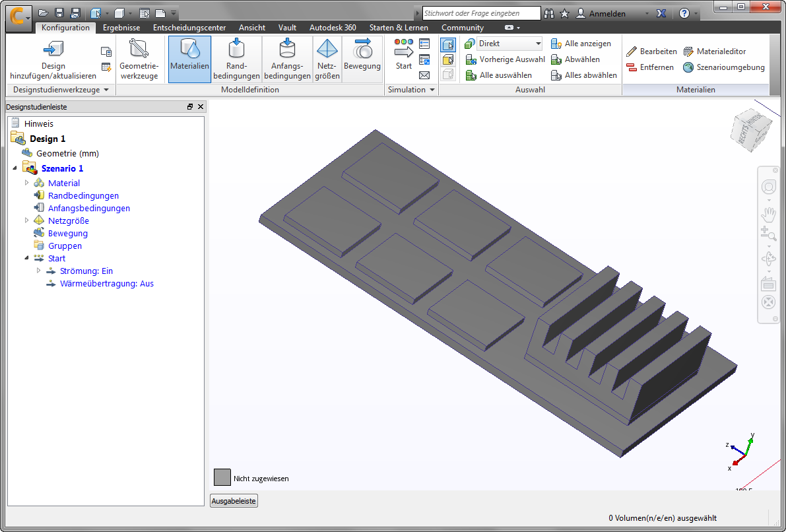Click the Save disk icon in quick access toolbar
This screenshot has width=786, height=532.
(59, 14)
